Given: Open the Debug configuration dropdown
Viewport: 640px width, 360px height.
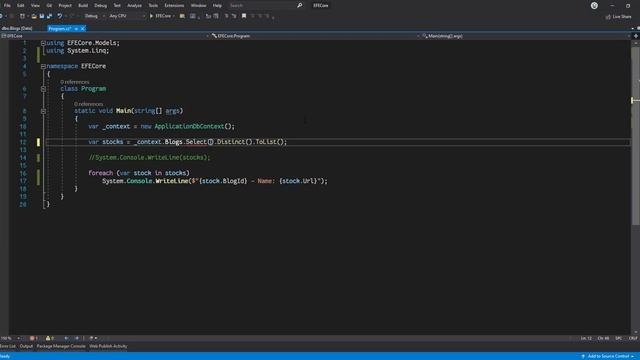Looking at the screenshot, I should pyautogui.click(x=94, y=16).
